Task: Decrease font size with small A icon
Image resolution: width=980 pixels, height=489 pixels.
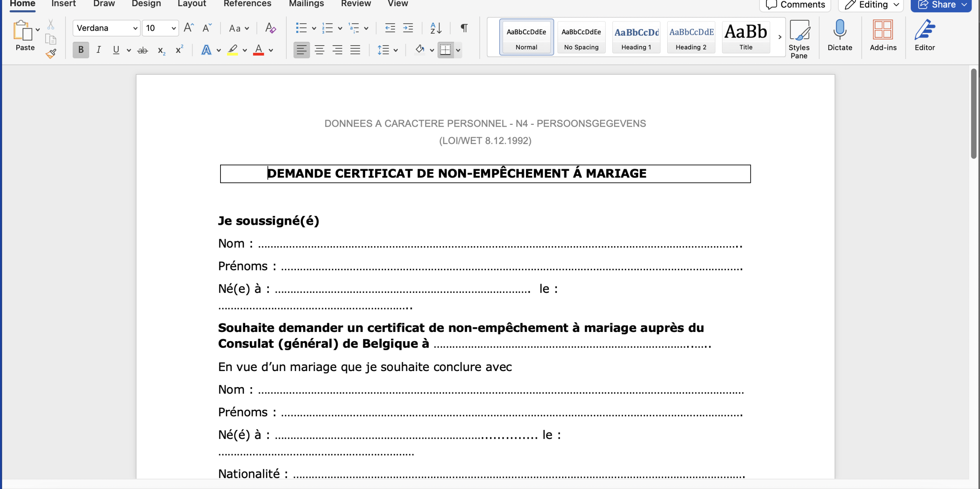Action: click(x=207, y=28)
